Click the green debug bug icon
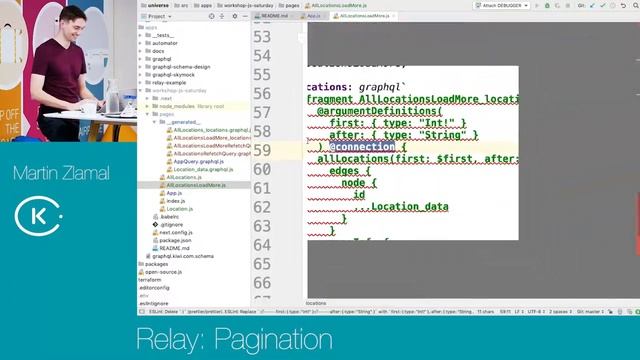The width and height of the screenshot is (640, 360). pos(547,6)
